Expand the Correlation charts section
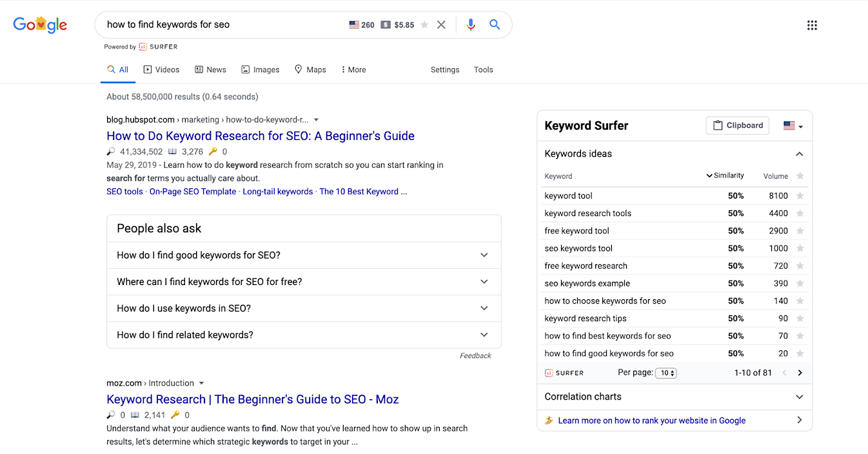Screen dimensions: 868x454 click(675, 397)
